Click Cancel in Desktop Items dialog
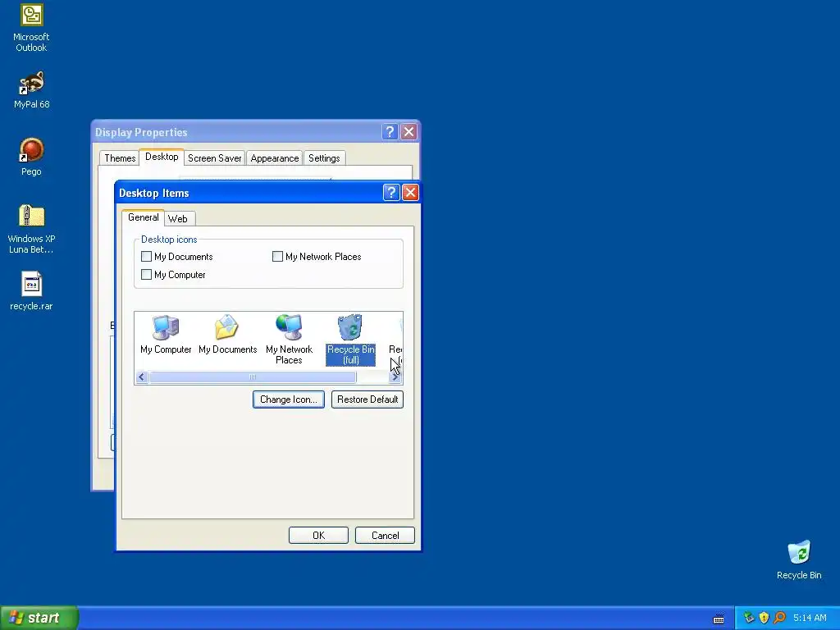The height and width of the screenshot is (630, 840). 386,535
